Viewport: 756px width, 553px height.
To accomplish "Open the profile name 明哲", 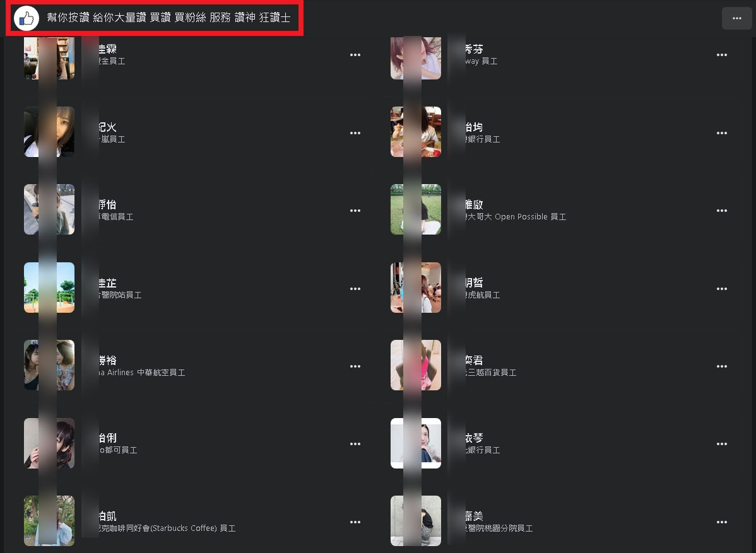I will 474,282.
